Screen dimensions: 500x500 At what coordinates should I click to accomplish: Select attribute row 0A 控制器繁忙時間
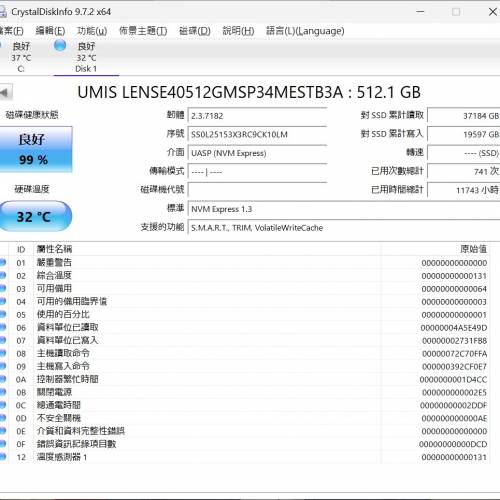(x=245, y=379)
